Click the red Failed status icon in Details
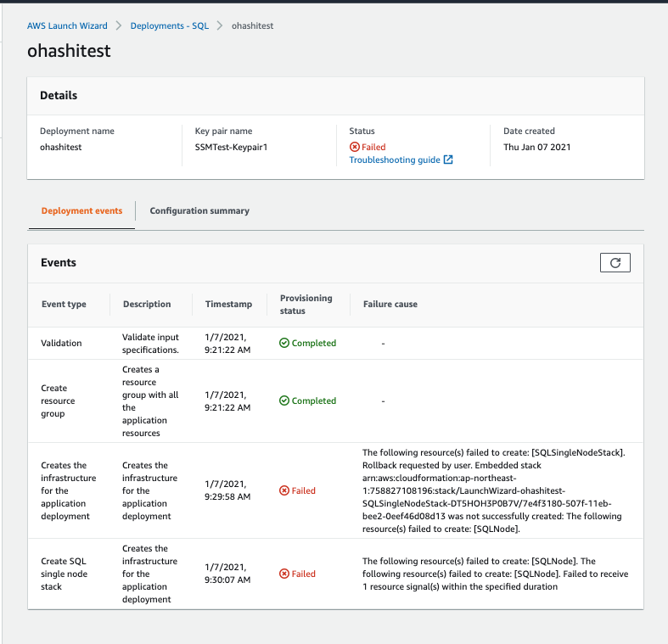668x644 pixels. pos(355,147)
